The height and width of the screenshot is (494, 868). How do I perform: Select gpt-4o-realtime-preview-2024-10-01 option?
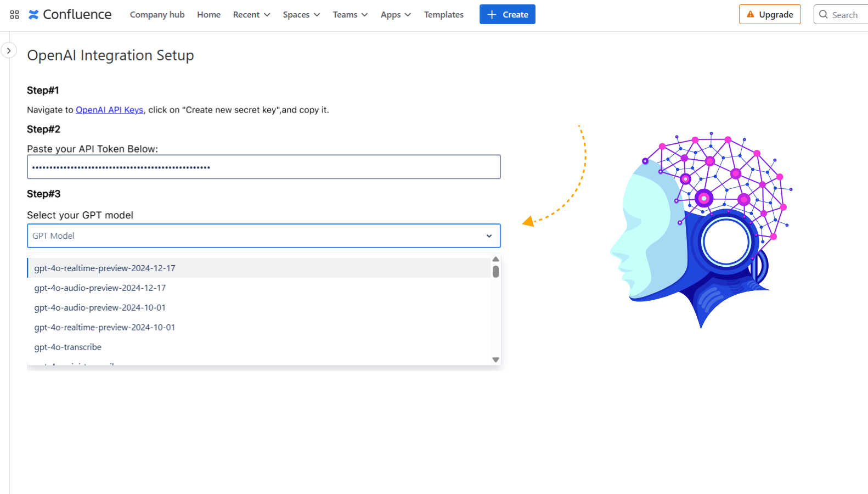pyautogui.click(x=259, y=327)
